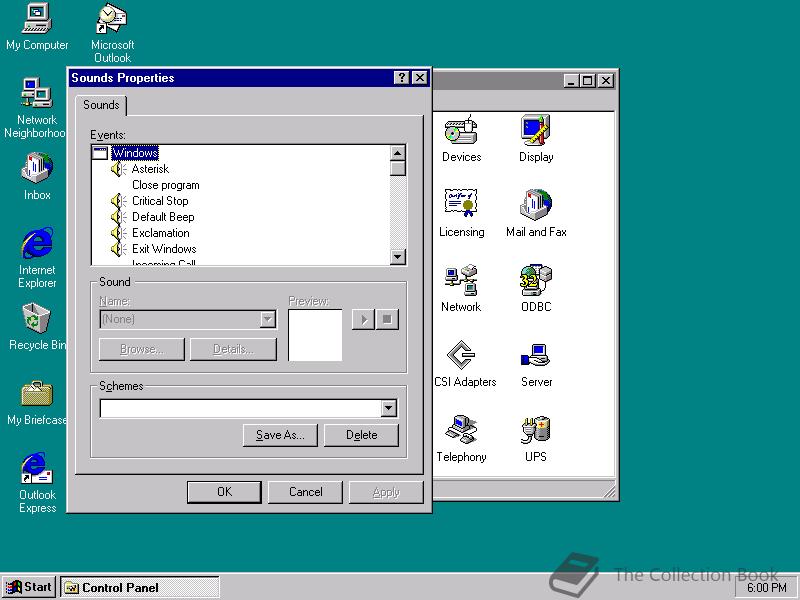Click the Apply button

[x=386, y=492]
